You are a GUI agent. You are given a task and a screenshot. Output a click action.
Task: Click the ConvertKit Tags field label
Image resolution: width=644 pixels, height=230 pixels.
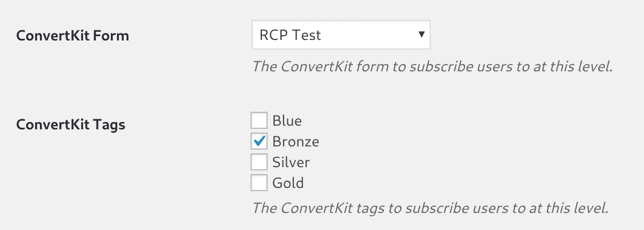(71, 125)
